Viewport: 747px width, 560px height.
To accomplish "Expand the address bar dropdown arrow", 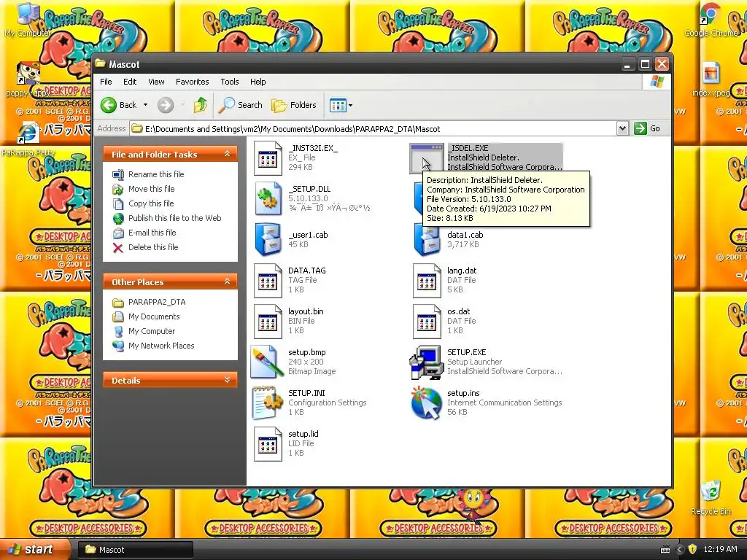I will coord(622,128).
